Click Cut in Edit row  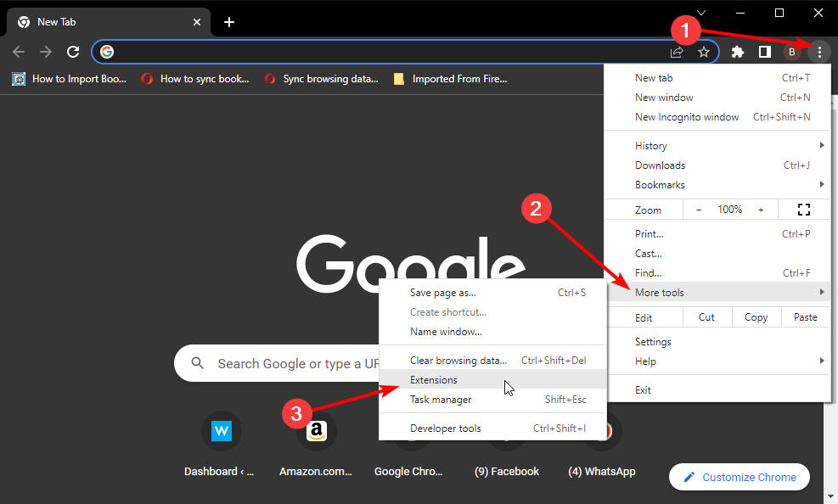(706, 317)
